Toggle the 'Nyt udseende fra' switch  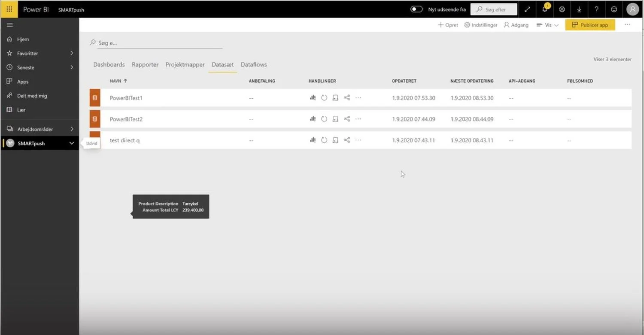[416, 9]
